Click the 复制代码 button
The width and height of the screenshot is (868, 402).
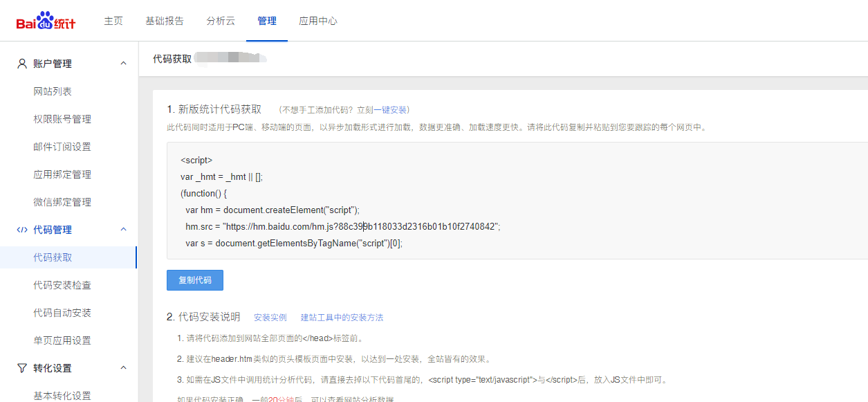point(195,280)
